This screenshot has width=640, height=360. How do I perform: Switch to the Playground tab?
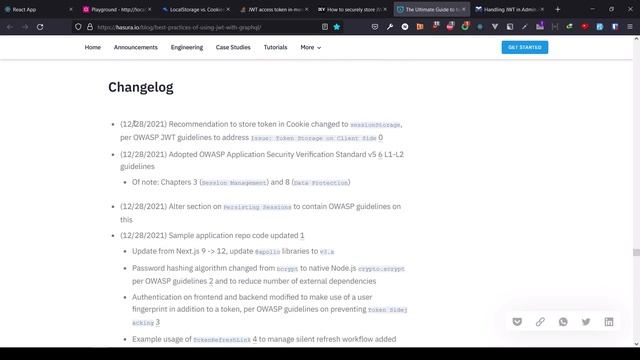[x=117, y=9]
